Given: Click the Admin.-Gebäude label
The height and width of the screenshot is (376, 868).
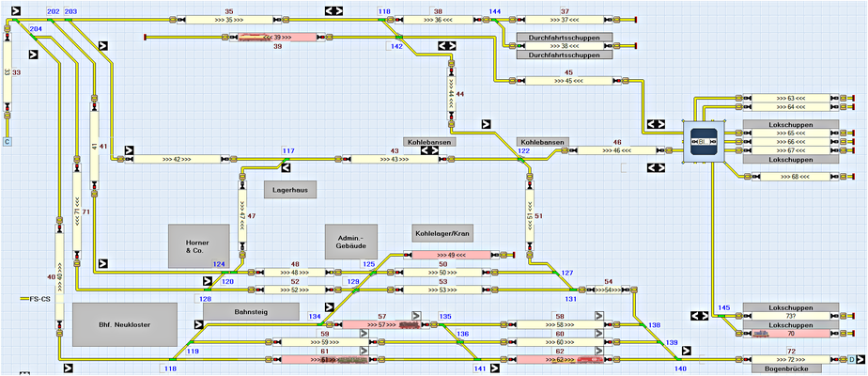Looking at the screenshot, I should tap(351, 242).
